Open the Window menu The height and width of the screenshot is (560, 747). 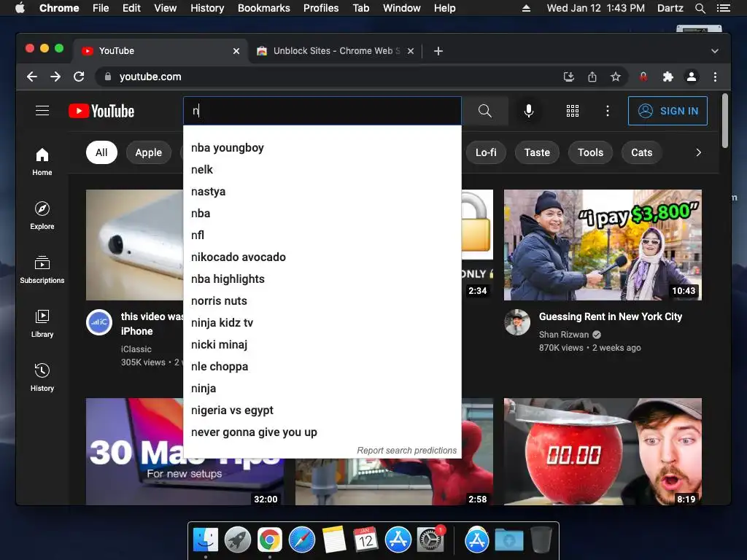[x=402, y=8]
